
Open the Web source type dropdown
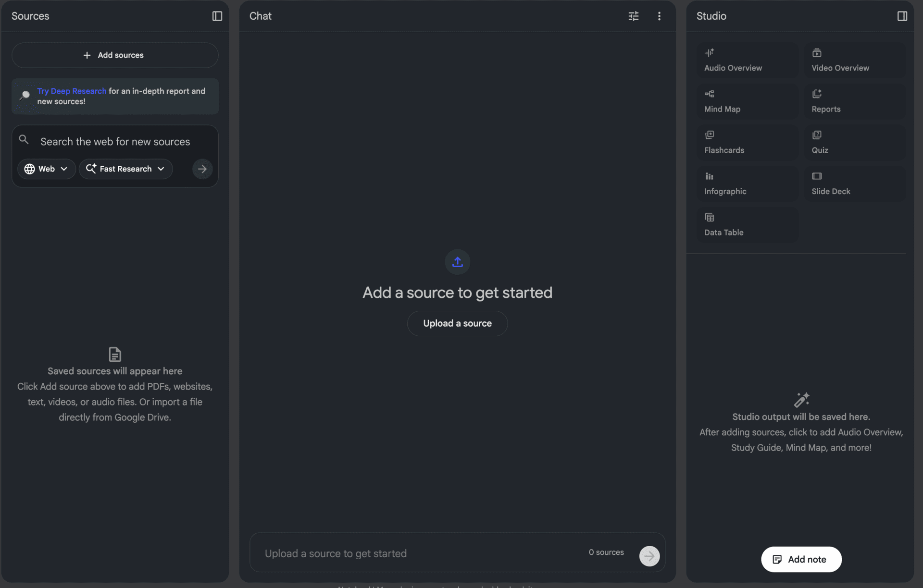coord(46,169)
